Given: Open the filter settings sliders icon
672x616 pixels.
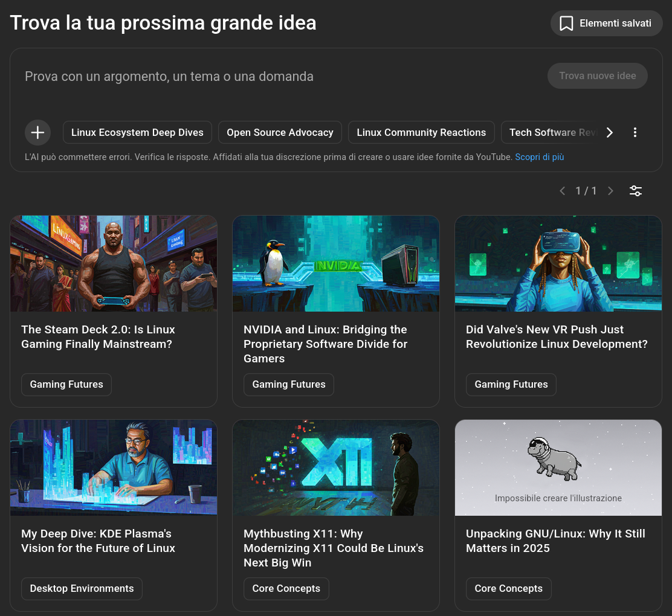Looking at the screenshot, I should (x=636, y=191).
